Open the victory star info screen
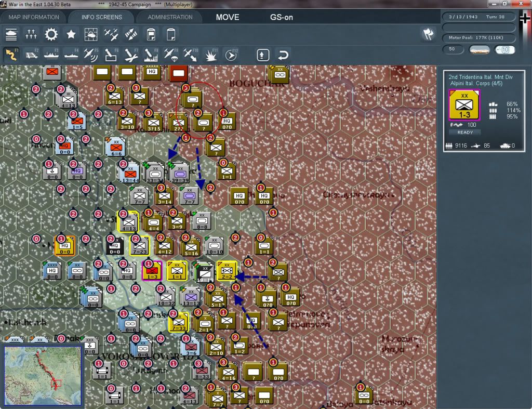This screenshot has width=532, height=409. point(71,35)
